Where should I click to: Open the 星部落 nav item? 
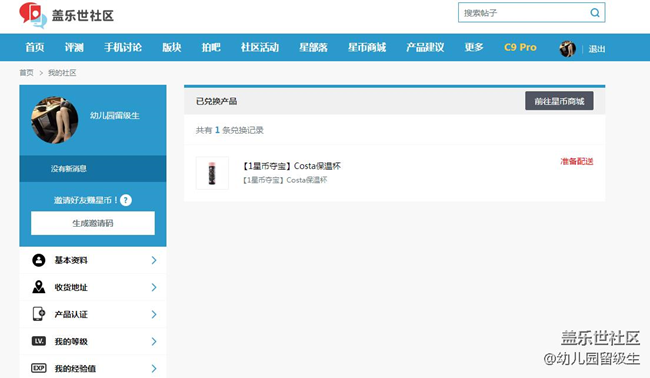click(x=314, y=47)
